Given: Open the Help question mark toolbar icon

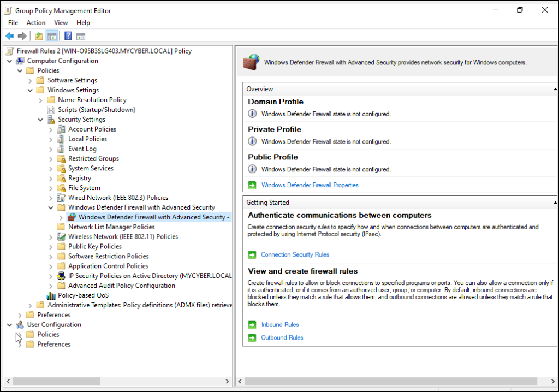Looking at the screenshot, I should click(68, 36).
